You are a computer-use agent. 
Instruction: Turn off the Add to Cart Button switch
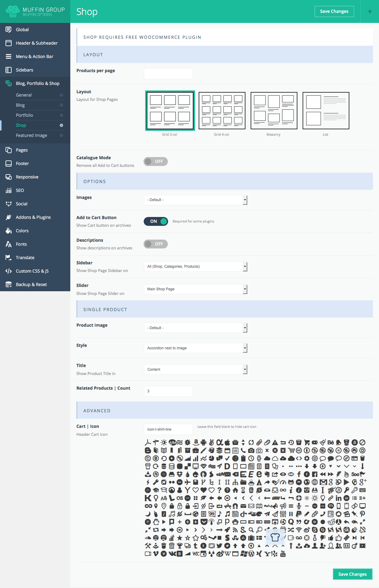(156, 221)
